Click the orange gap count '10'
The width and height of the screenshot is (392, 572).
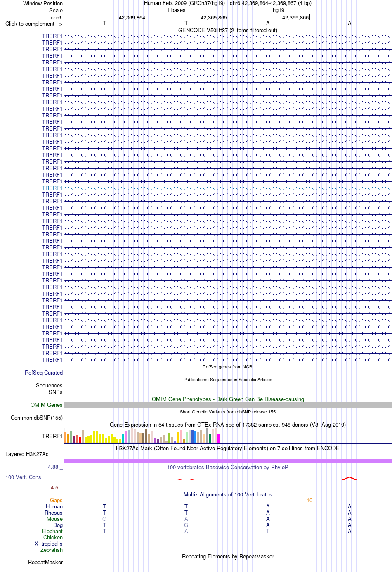click(309, 500)
